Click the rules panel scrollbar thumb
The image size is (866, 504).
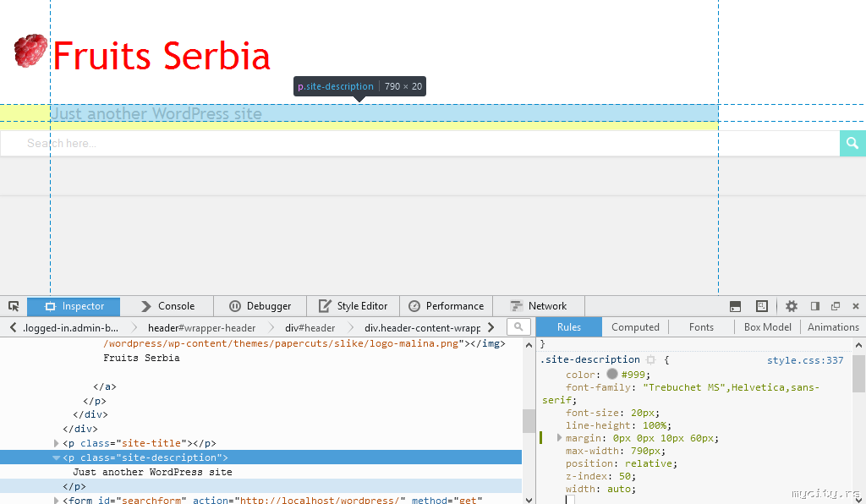(859, 374)
